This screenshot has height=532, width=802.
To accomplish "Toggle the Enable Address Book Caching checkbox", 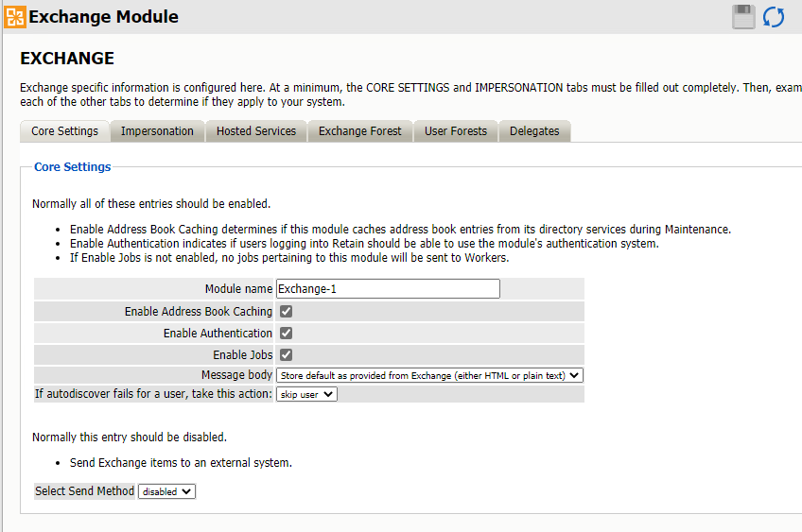I will pos(286,311).
